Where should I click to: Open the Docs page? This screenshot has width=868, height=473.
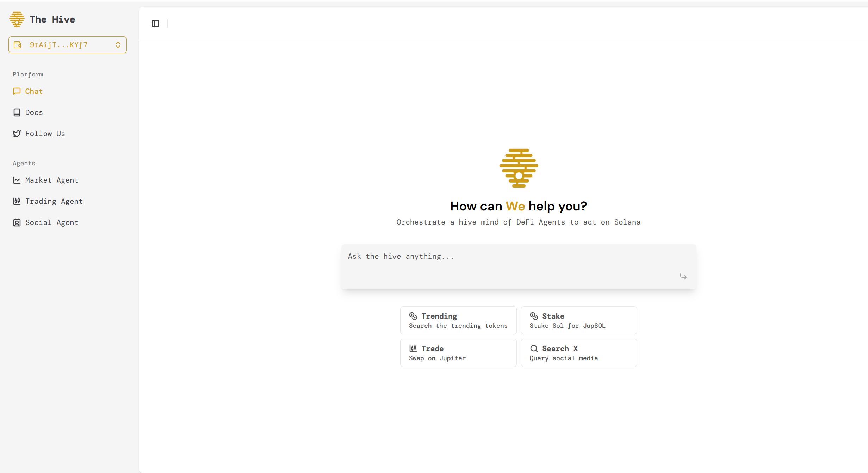[x=34, y=112]
